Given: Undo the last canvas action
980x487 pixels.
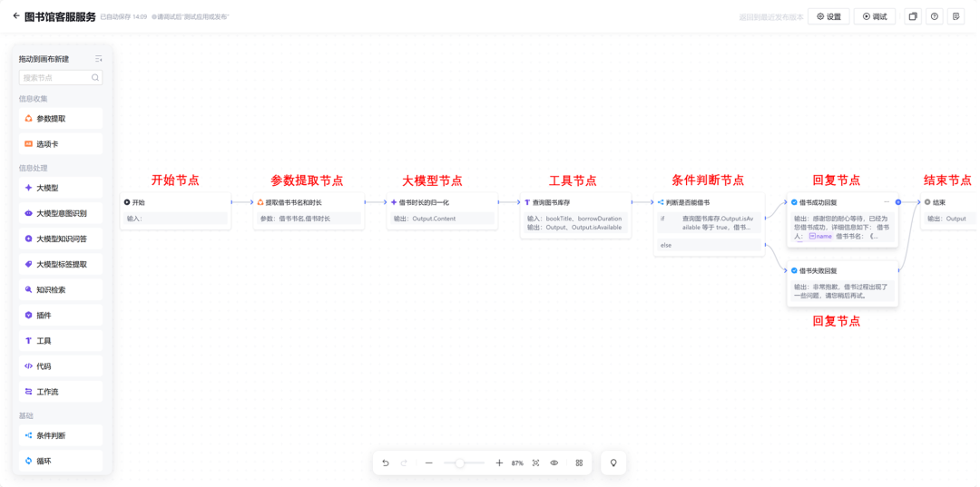Looking at the screenshot, I should click(386, 463).
